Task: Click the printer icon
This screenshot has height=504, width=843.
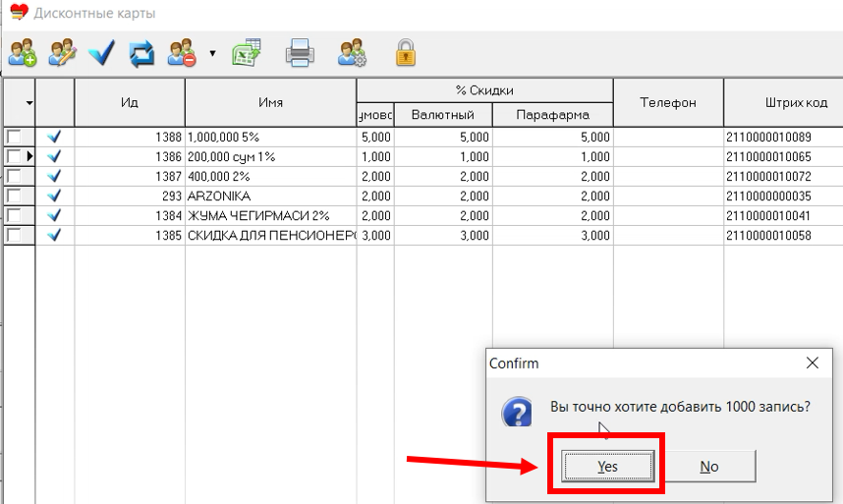Action: (300, 53)
